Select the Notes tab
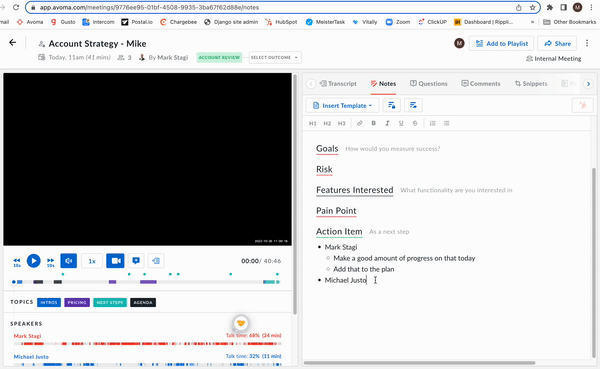 (383, 83)
